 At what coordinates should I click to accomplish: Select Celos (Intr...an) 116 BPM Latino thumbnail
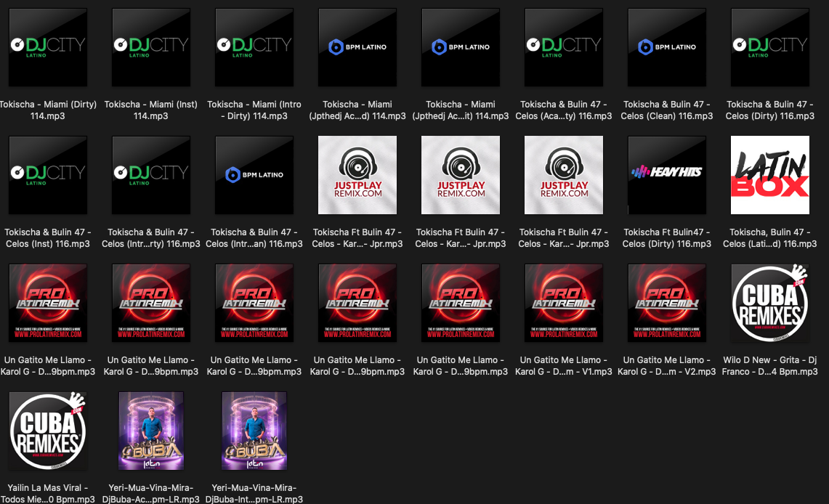[254, 175]
